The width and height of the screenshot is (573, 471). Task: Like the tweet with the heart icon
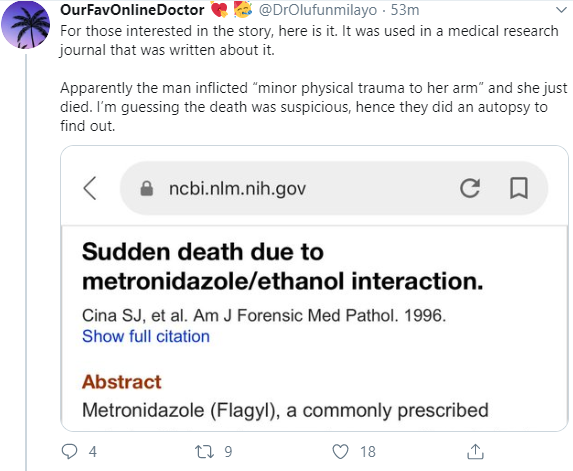click(x=340, y=452)
